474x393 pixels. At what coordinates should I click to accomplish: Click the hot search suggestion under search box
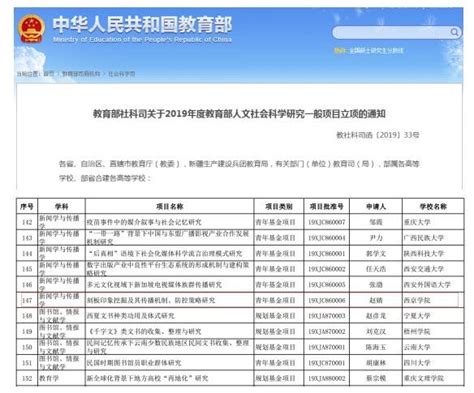(376, 51)
